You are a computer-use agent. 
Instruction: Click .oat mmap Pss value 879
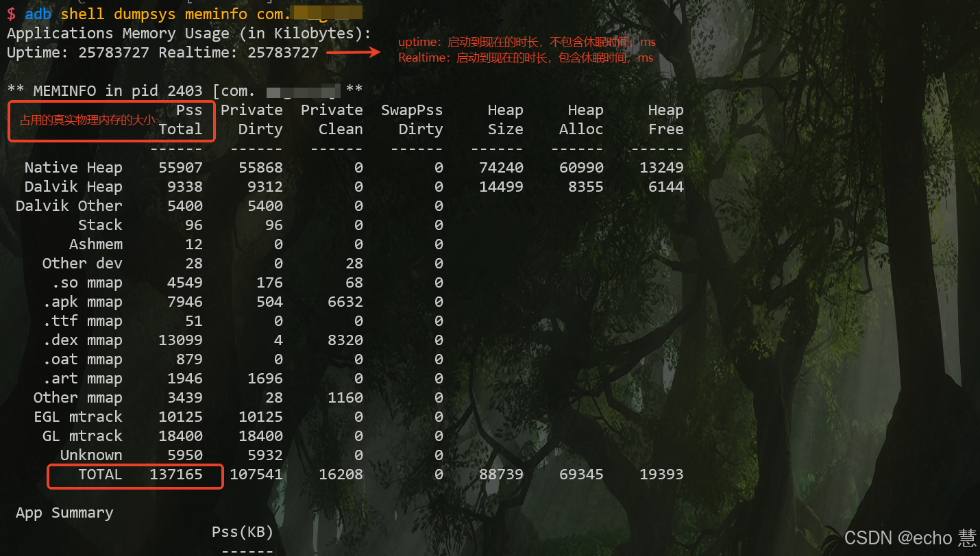pos(189,359)
